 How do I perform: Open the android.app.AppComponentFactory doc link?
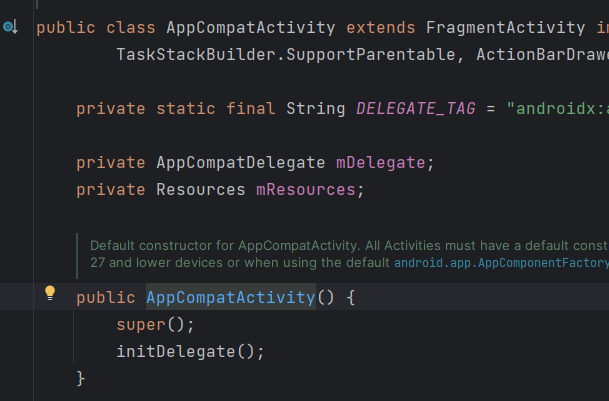[x=501, y=263]
